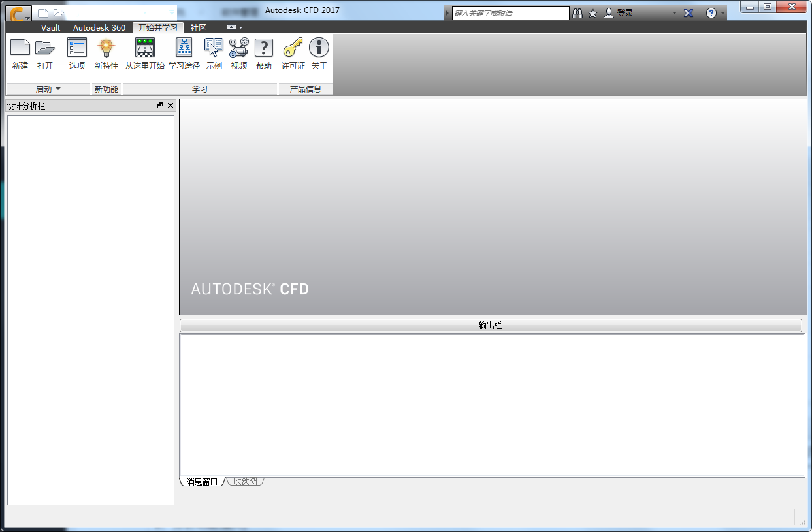812x532 pixels.
Task: Open the Autodesk 360 menu
Action: click(x=99, y=27)
